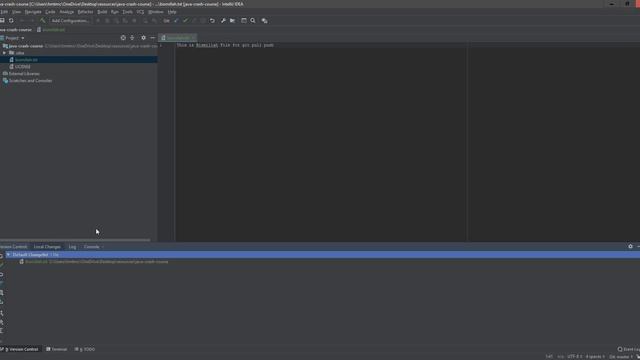Expand the .idea folder

pyautogui.click(x=4, y=53)
